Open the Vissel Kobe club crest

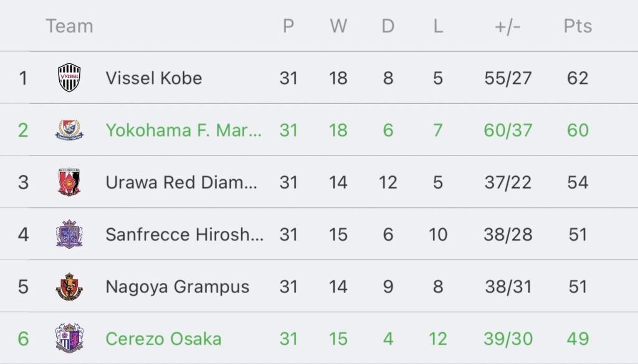coord(69,78)
